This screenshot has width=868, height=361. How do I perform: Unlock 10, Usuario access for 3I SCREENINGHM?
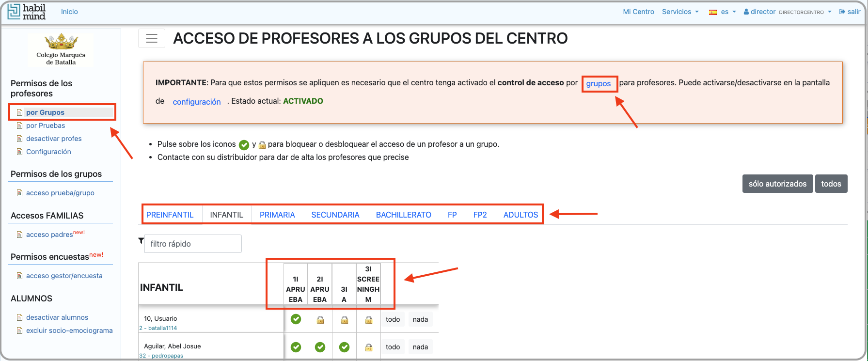pos(368,320)
